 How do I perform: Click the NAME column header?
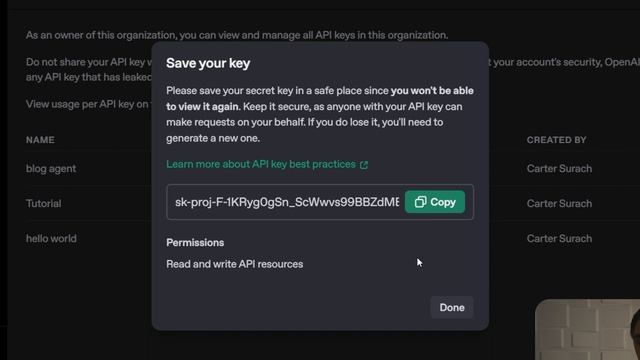point(40,140)
